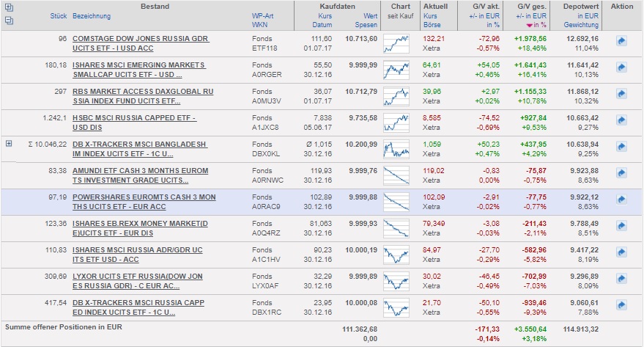644x347 pixels.
Task: Expand the DB X-Trackers Bangladesh position row
Action: pos(9,143)
